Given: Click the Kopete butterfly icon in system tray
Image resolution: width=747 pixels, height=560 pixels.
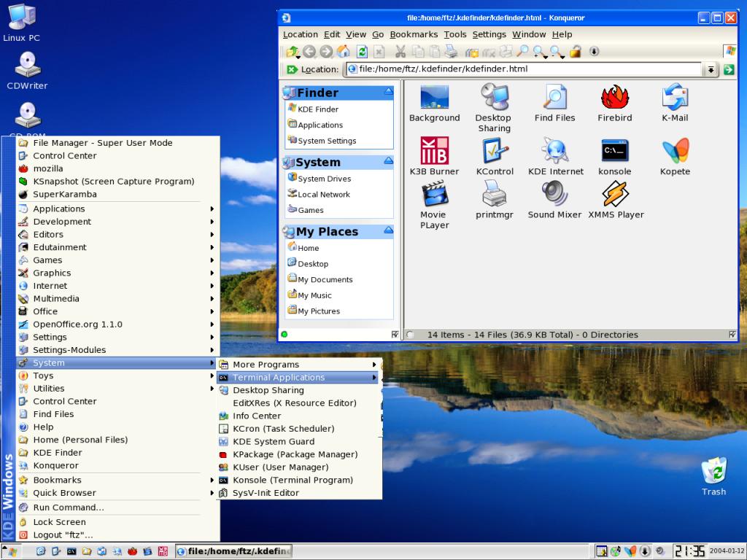Looking at the screenshot, I should [x=630, y=551].
